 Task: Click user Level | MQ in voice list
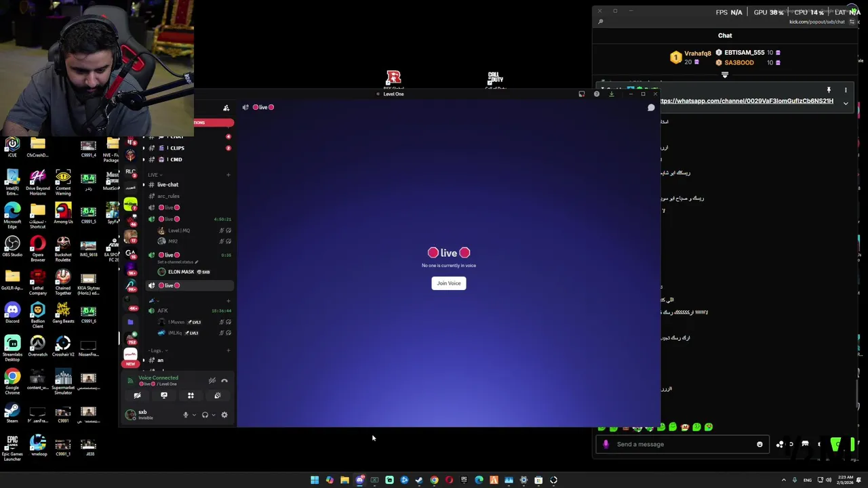[x=178, y=230]
